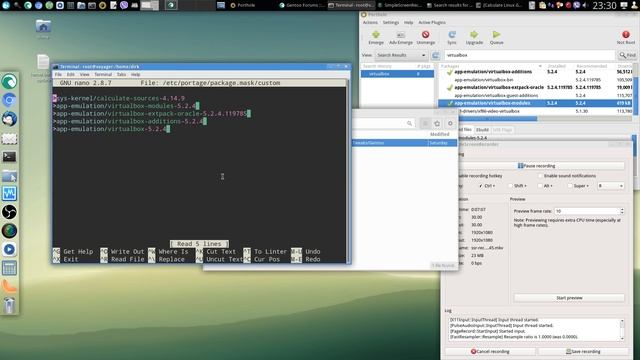Toggle the Ctrl hotkey checkbox
Screen dimensions: 640x360
480,186
